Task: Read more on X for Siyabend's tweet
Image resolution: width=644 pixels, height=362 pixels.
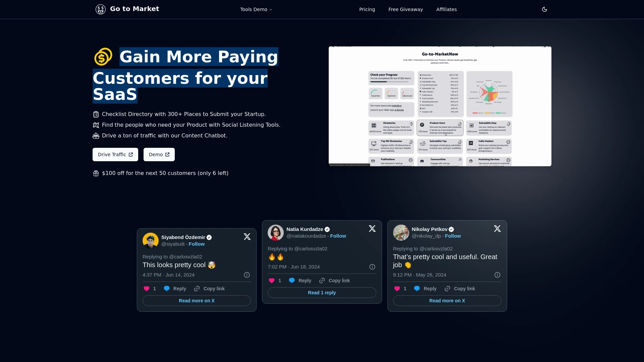Action: pyautogui.click(x=196, y=301)
